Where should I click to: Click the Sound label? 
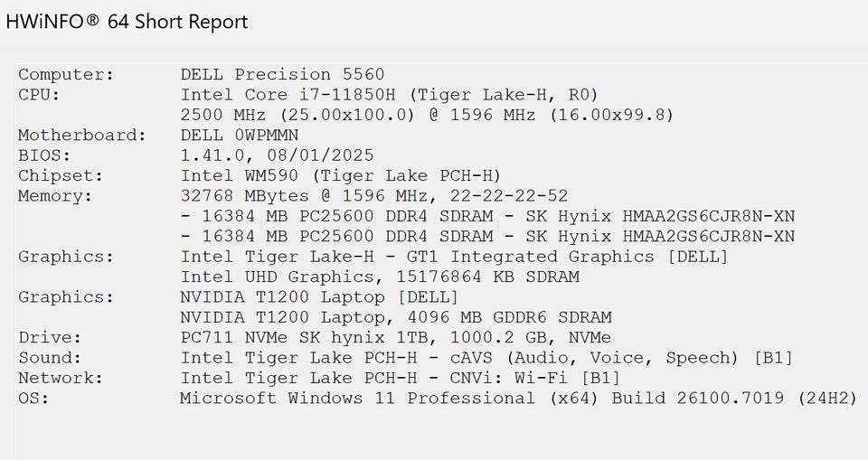49,358
